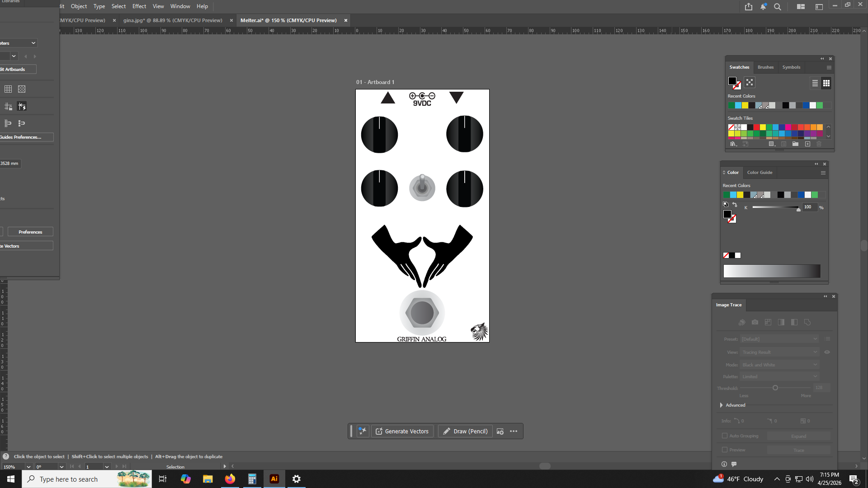Expand the Advanced section in Image Trace
868x488 pixels.
tap(722, 405)
